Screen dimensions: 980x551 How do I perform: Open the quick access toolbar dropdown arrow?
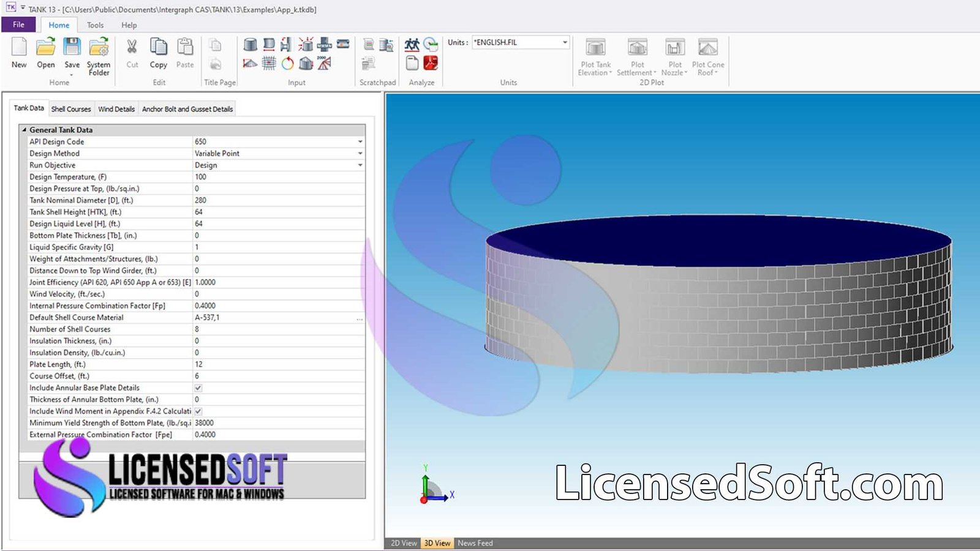[23, 8]
